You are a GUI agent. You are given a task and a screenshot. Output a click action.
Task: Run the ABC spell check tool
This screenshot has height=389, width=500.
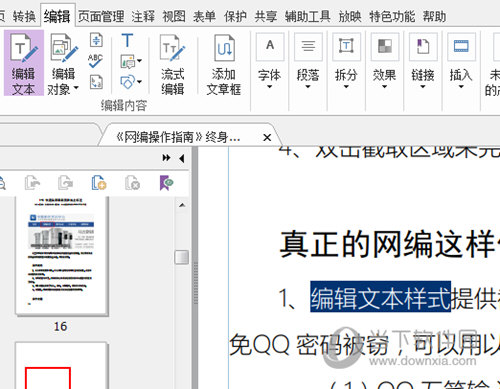pyautogui.click(x=96, y=61)
